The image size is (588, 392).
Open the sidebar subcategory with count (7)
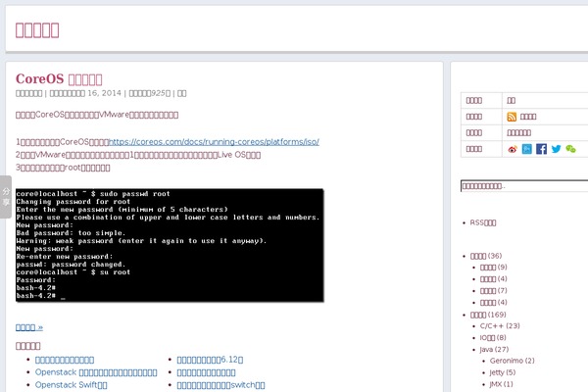pos(494,291)
